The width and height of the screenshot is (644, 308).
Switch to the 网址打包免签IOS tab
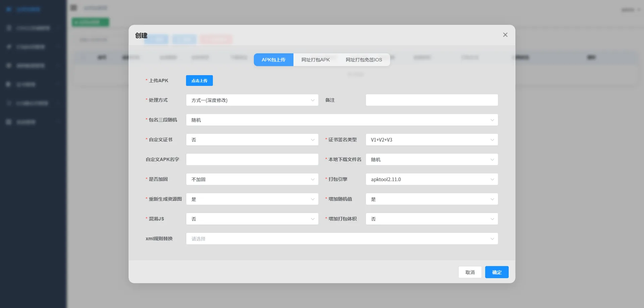[x=364, y=60]
